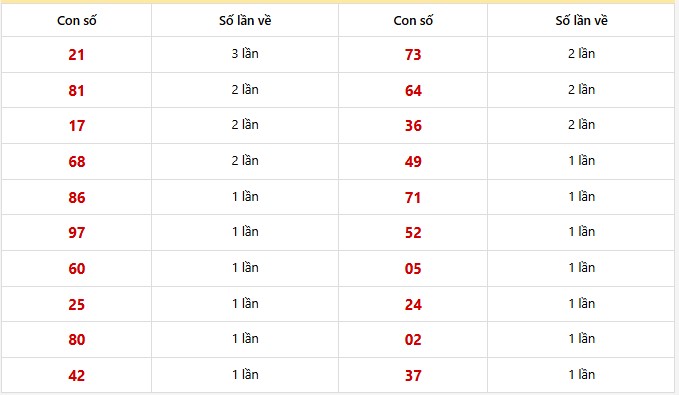Select the red number 64

(x=413, y=91)
